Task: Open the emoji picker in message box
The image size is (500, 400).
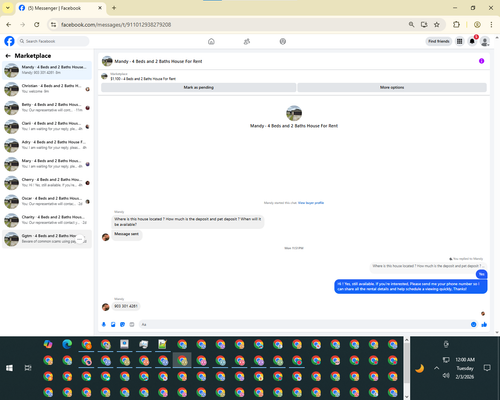Action: coord(473,324)
